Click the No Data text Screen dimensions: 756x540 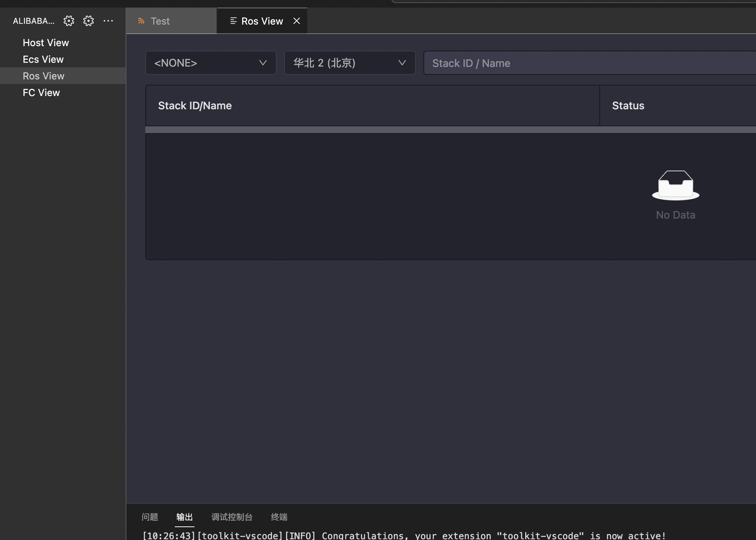[x=676, y=215]
